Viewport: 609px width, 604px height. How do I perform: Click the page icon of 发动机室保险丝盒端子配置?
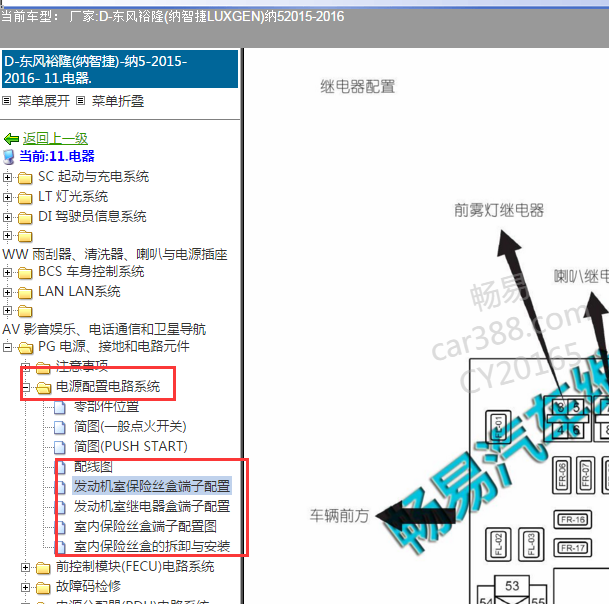(61, 487)
